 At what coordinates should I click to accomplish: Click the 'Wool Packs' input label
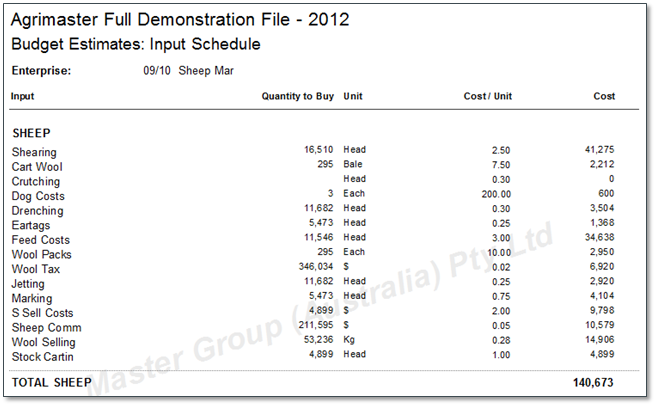coord(41,254)
